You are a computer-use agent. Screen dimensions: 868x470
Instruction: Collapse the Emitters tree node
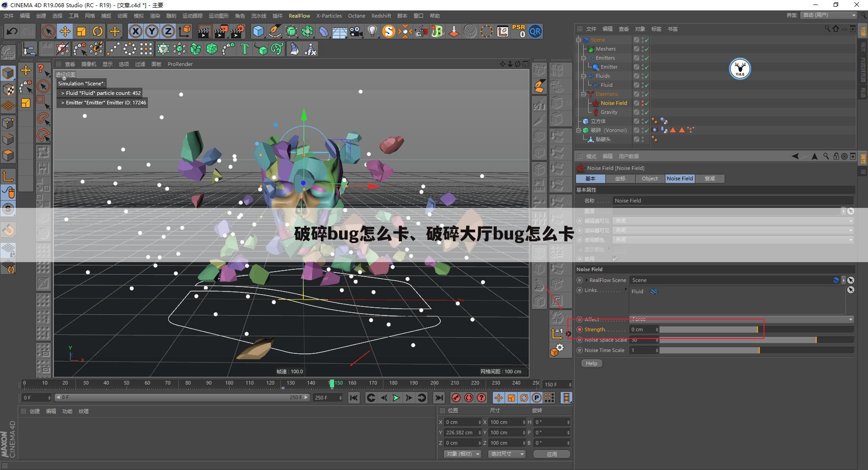coord(583,58)
